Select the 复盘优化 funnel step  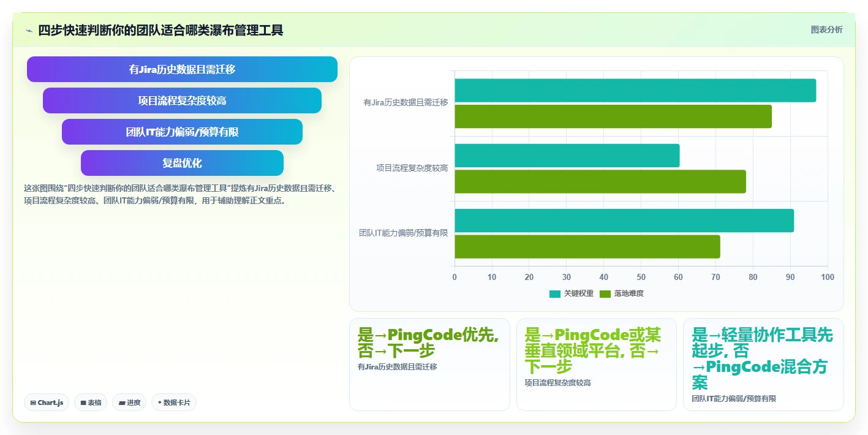click(x=182, y=163)
